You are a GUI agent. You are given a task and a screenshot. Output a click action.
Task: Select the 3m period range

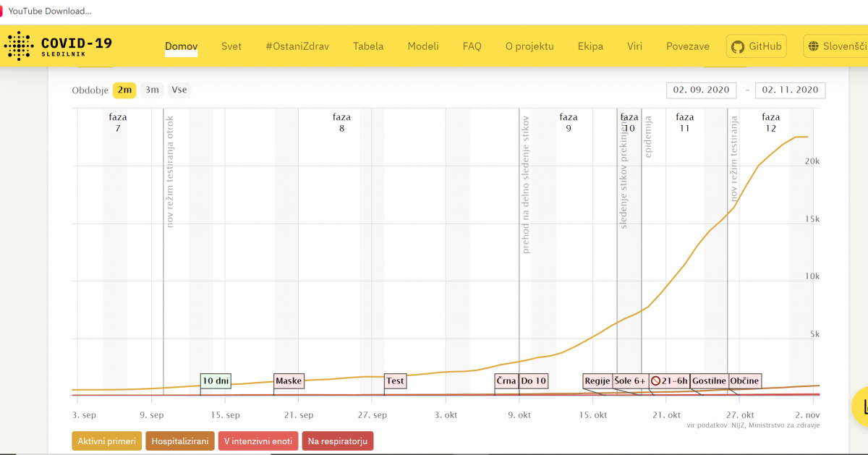(x=152, y=90)
